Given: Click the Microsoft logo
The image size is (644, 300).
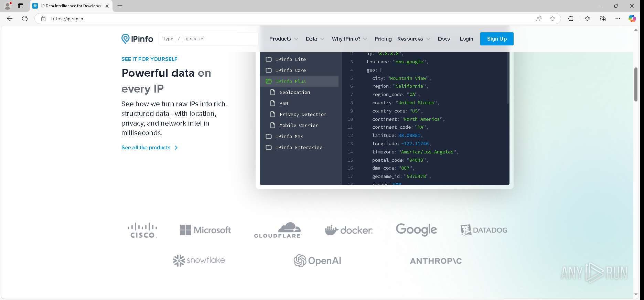Looking at the screenshot, I should (x=205, y=230).
